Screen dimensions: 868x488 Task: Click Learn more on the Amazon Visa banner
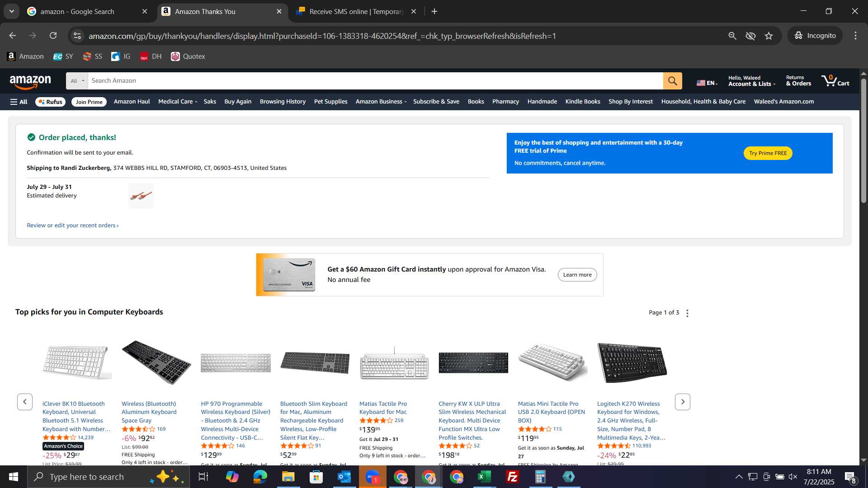[x=577, y=275]
